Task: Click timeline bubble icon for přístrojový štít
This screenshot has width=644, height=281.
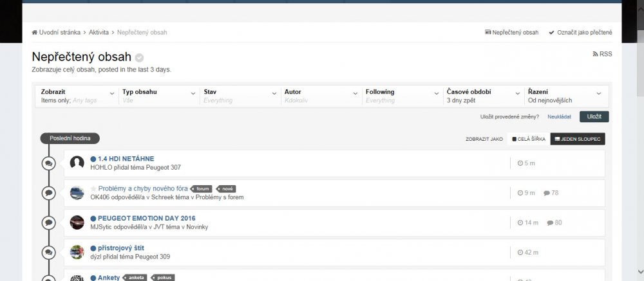Action: pos(48,252)
